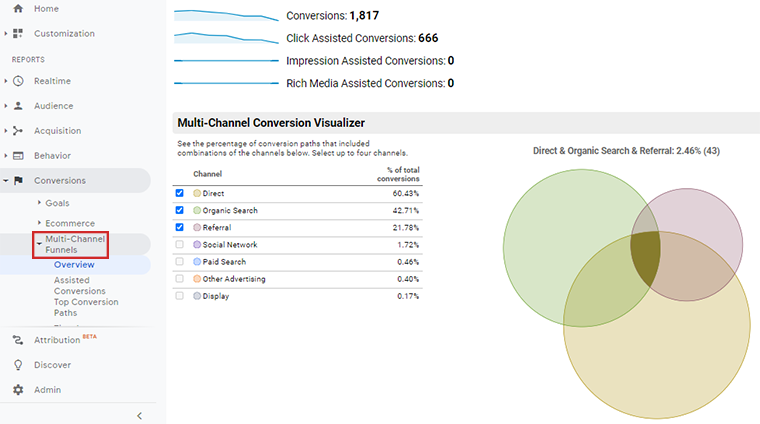Open the Overview report
The image size is (760, 424).
[x=74, y=265]
